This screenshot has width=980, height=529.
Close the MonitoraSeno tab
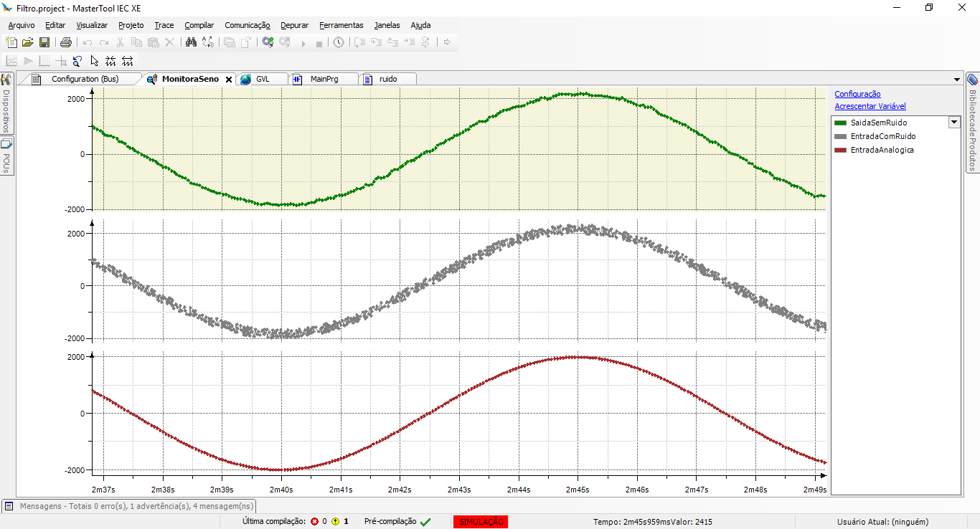tap(229, 80)
